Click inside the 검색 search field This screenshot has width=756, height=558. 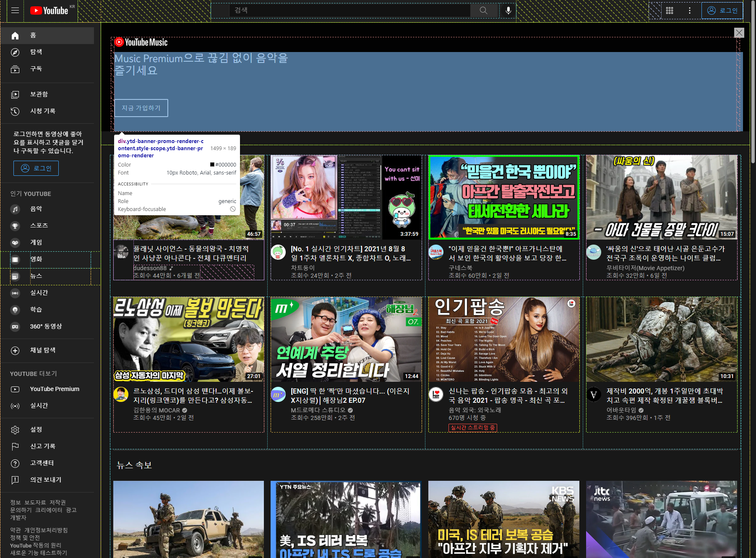pos(349,10)
